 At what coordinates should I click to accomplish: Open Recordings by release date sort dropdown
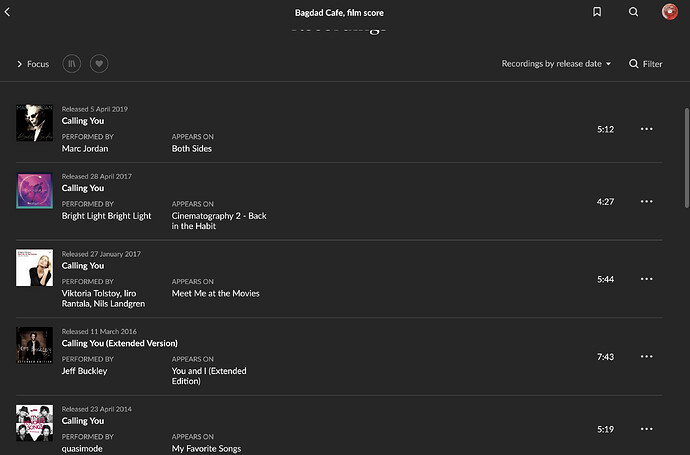coord(556,64)
